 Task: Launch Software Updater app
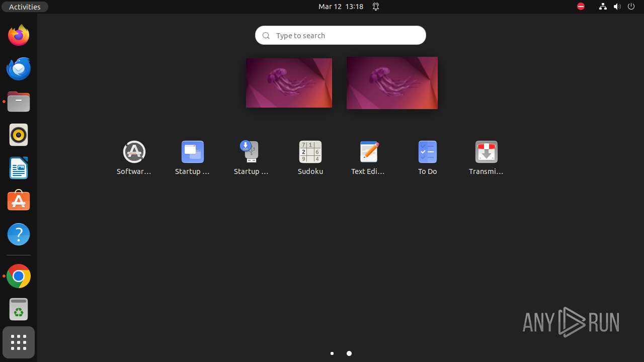(134, 158)
